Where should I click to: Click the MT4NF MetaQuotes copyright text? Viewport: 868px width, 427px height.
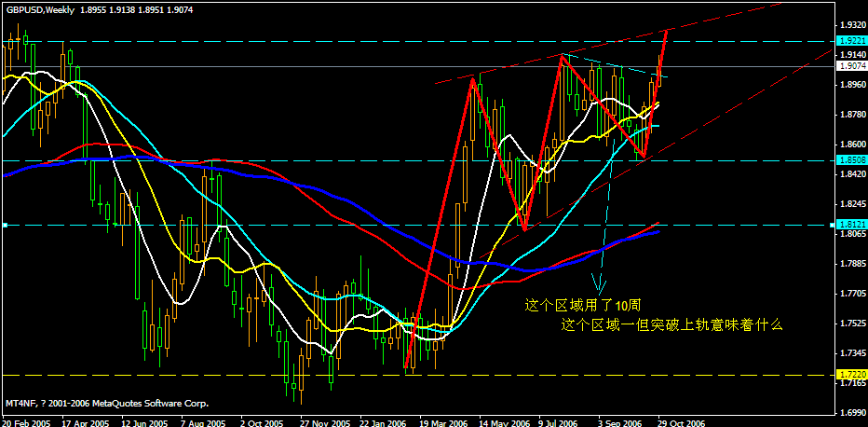click(x=107, y=404)
